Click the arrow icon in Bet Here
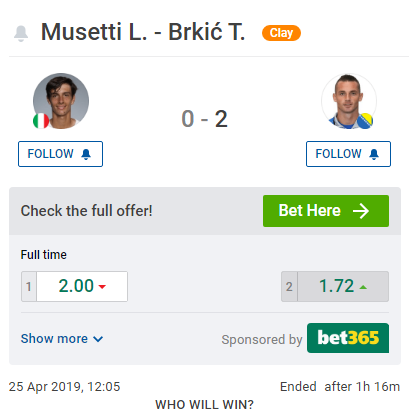Viewport: 409px width, 415px height. [x=361, y=211]
